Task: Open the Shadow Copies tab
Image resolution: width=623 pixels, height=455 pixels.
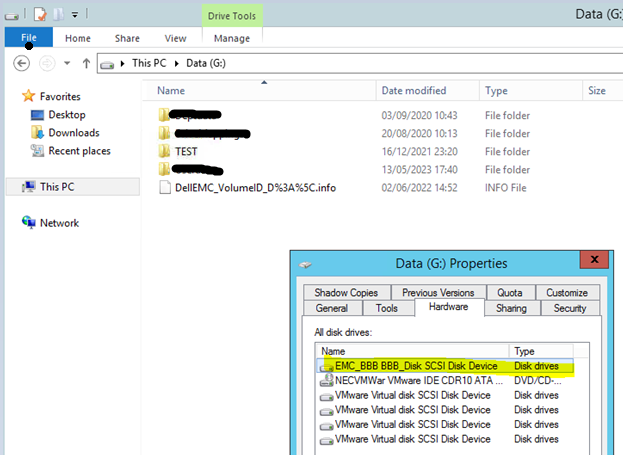Action: 345,292
